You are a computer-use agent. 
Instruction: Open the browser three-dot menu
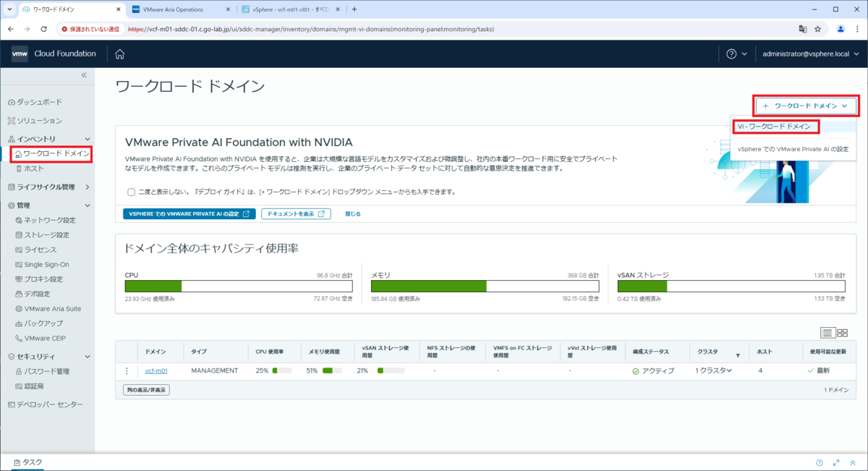[x=858, y=29]
